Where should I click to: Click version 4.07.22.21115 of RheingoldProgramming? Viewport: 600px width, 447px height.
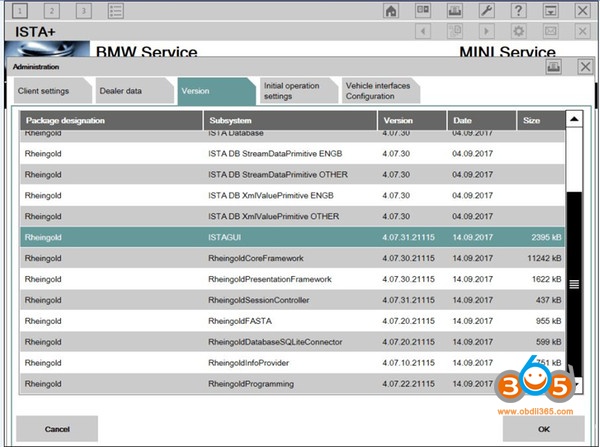tap(408, 384)
